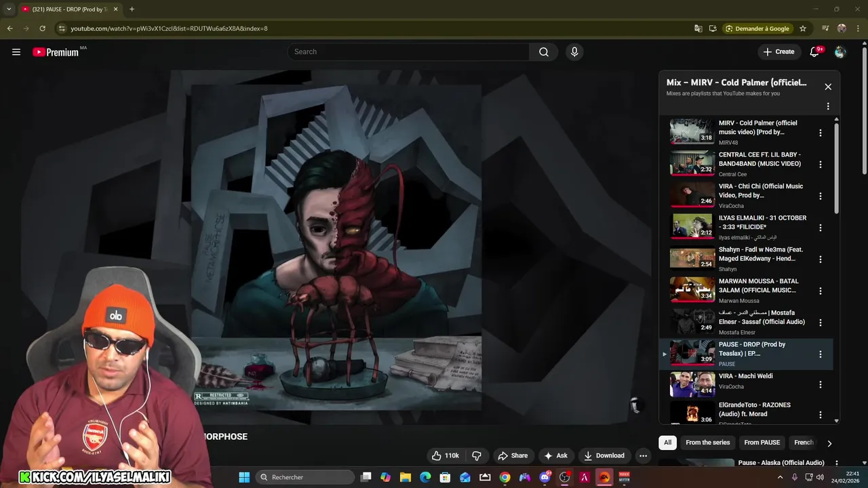
Task: Select From PAUSE chip
Action: [x=762, y=443]
